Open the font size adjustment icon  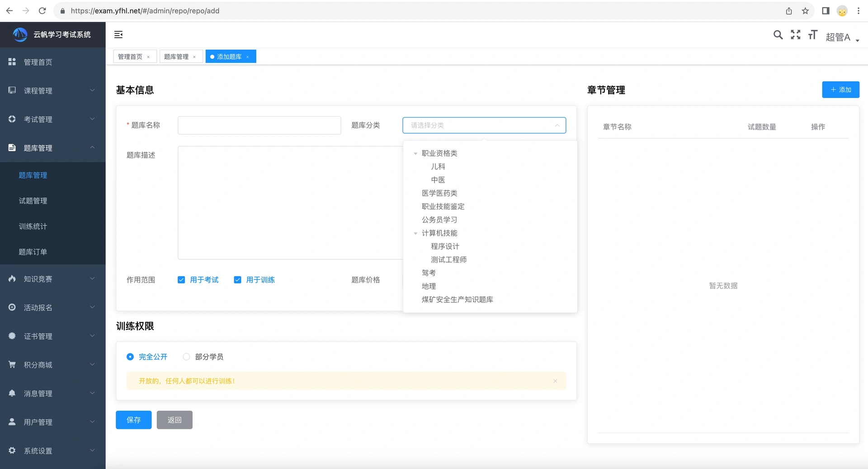pyautogui.click(x=812, y=35)
